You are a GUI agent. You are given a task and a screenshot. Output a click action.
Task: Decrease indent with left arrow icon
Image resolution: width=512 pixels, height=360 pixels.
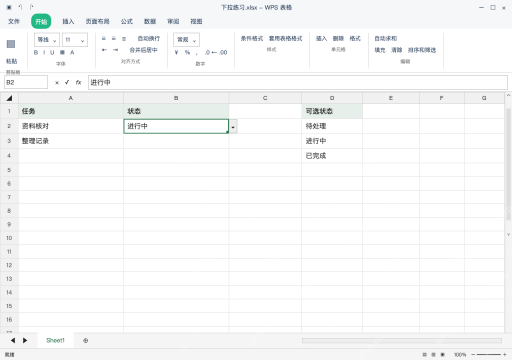[104, 50]
